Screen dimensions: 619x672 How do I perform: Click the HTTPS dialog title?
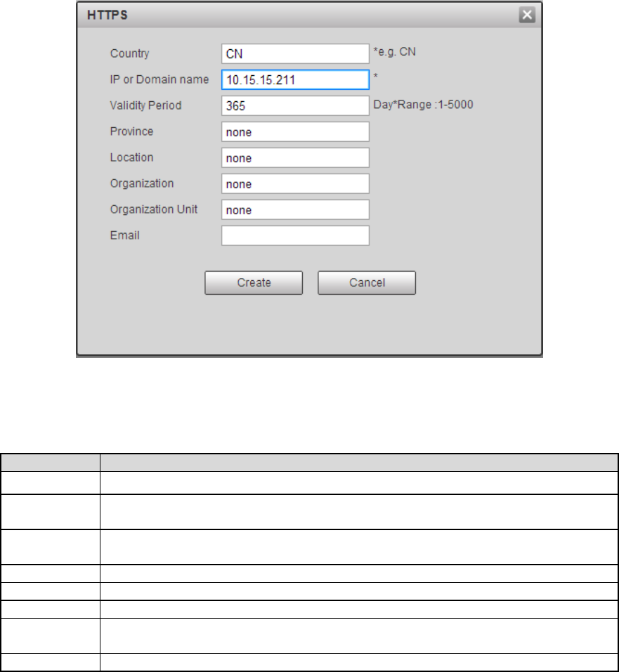click(107, 15)
